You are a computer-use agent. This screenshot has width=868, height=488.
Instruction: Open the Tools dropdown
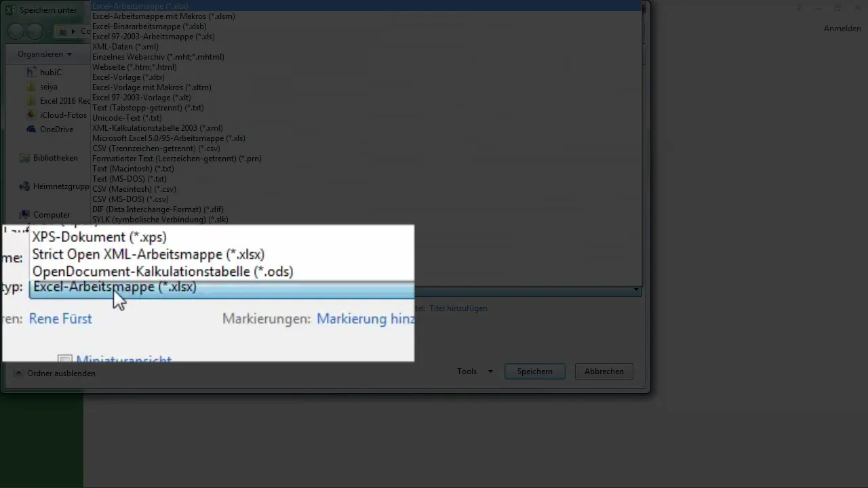click(475, 371)
